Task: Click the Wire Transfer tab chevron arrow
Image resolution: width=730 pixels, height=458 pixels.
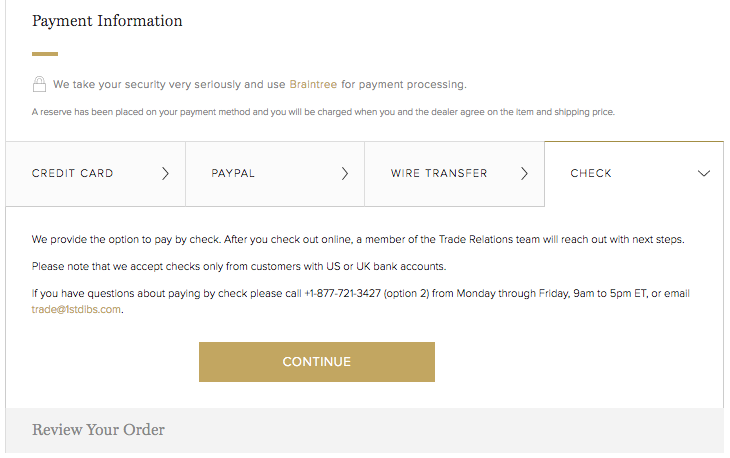Action: point(524,174)
